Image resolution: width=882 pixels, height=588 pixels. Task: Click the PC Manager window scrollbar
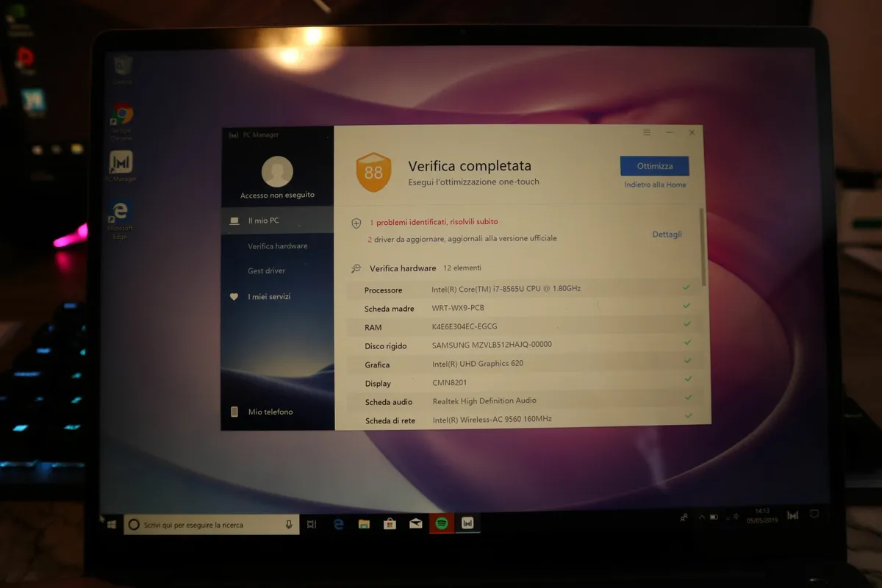pyautogui.click(x=703, y=247)
